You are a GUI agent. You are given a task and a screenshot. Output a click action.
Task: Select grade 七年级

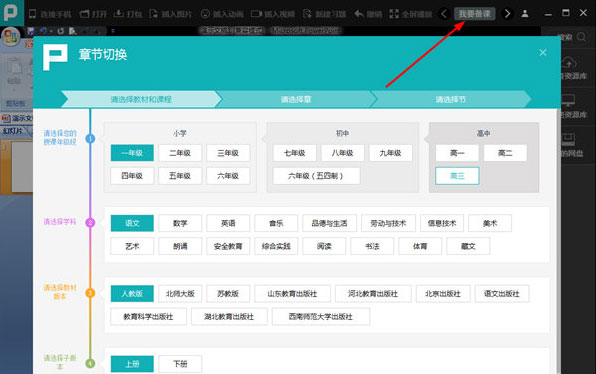[x=295, y=153]
